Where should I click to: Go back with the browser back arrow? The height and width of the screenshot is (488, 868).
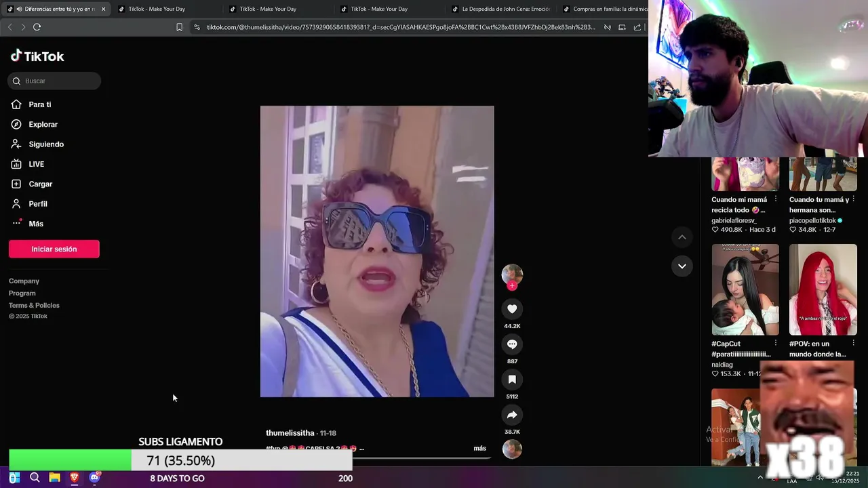(9, 27)
